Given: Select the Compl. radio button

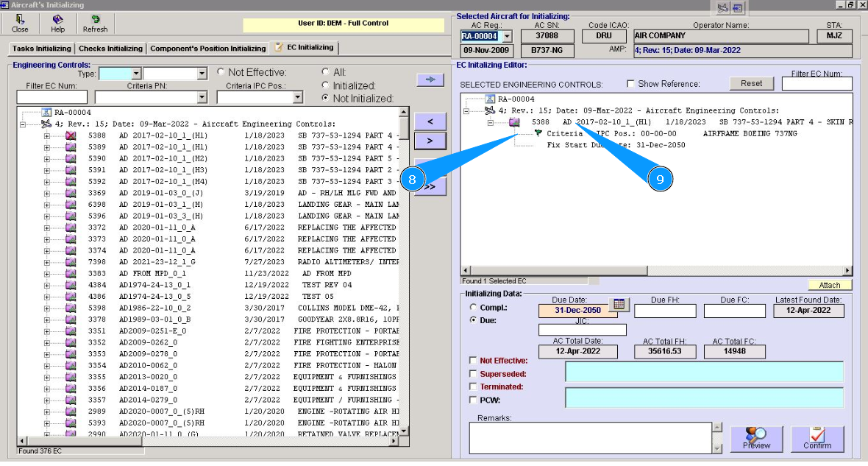Looking at the screenshot, I should point(473,307).
